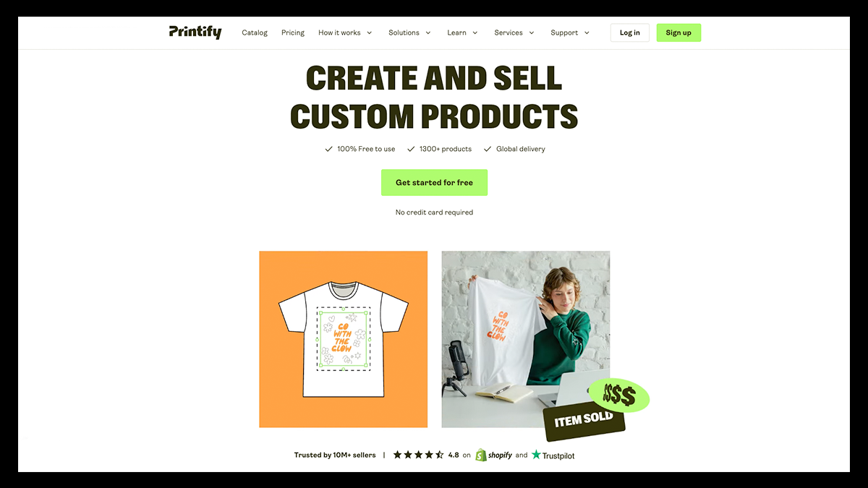
Task: Open the Learn dropdown menu
Action: pyautogui.click(x=462, y=33)
